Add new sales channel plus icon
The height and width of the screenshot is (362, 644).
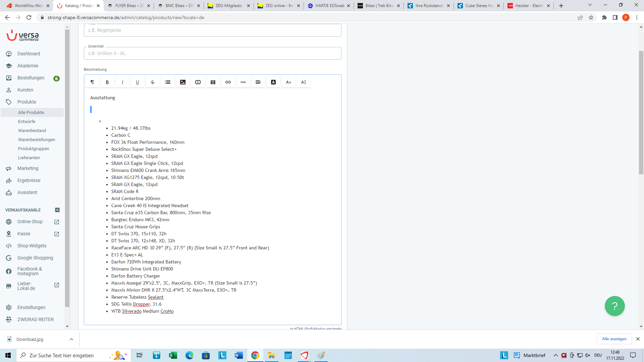click(x=57, y=210)
